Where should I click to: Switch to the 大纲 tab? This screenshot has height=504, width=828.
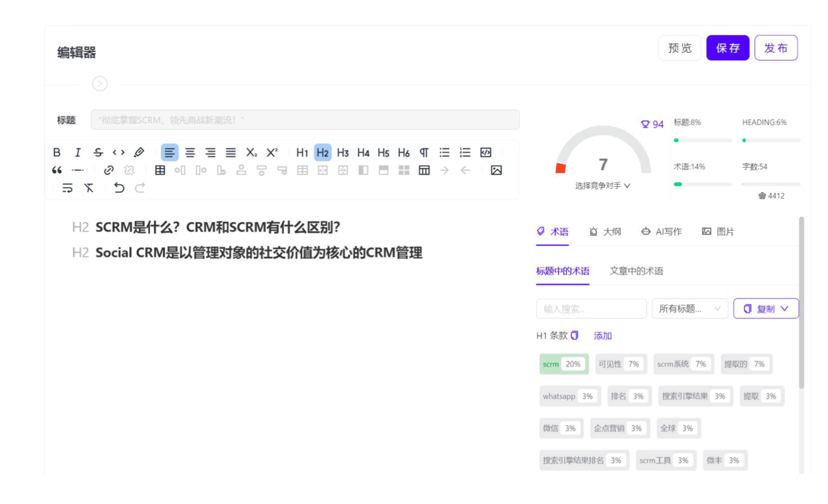(605, 231)
